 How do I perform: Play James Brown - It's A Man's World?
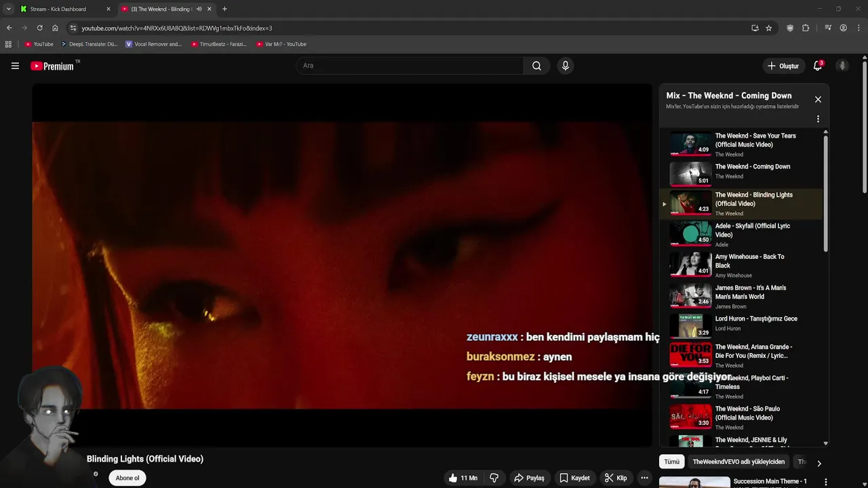click(x=742, y=296)
